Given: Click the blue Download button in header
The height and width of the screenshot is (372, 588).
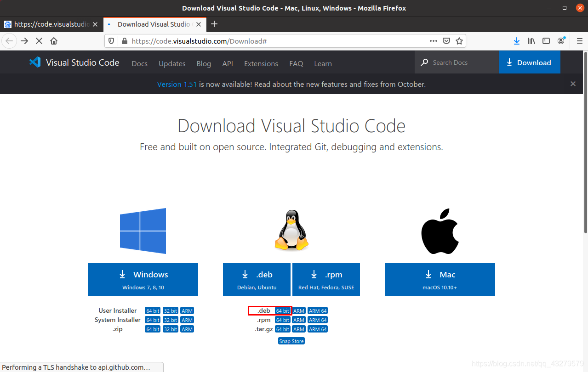Looking at the screenshot, I should point(529,62).
